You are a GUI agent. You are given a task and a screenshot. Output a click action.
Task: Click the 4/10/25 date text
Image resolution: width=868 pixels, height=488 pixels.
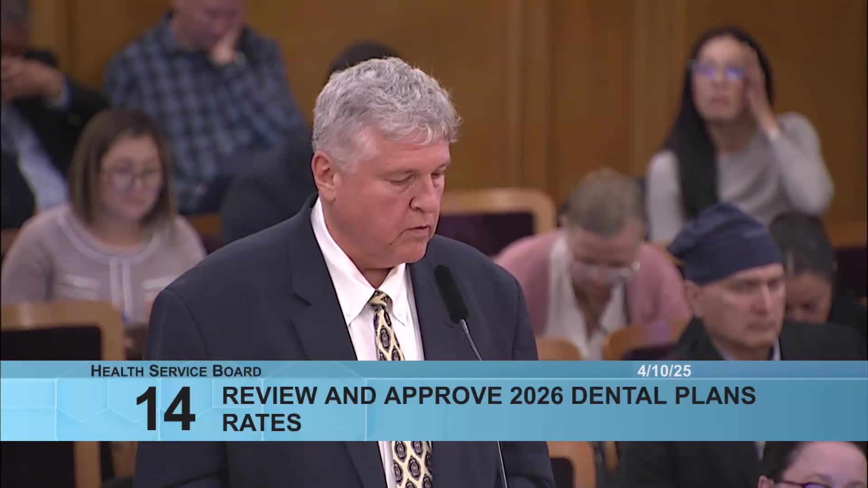click(x=664, y=371)
